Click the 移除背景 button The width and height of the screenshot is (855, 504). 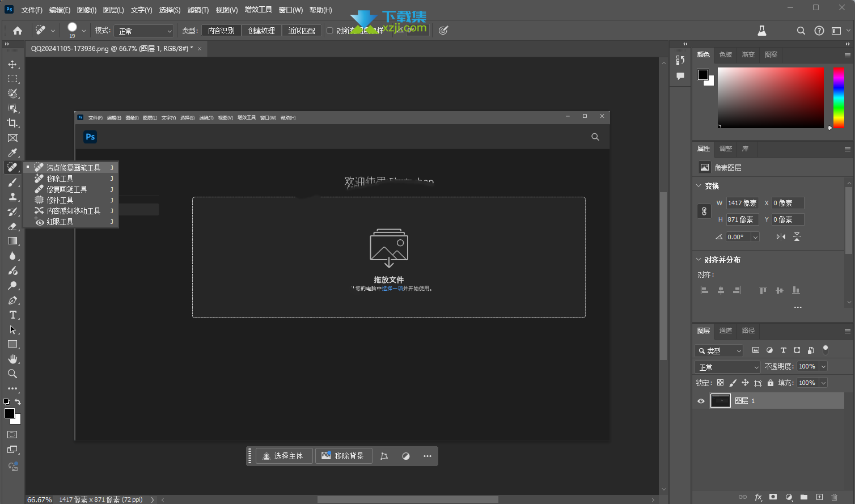coord(344,456)
